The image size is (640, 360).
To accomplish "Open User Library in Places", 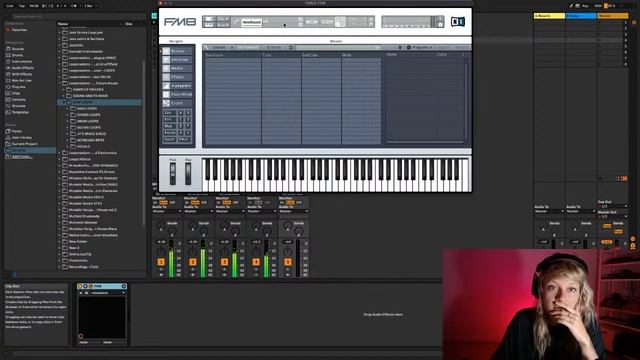I will pos(19,138).
